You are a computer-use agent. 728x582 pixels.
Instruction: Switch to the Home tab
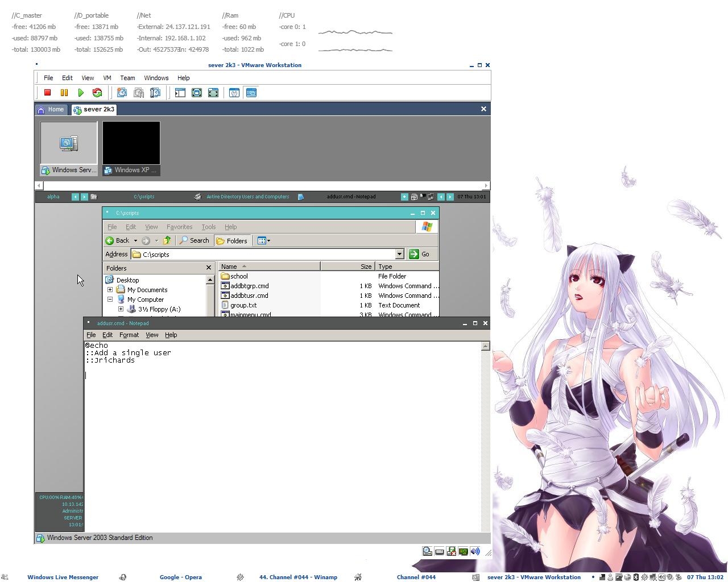tap(51, 109)
